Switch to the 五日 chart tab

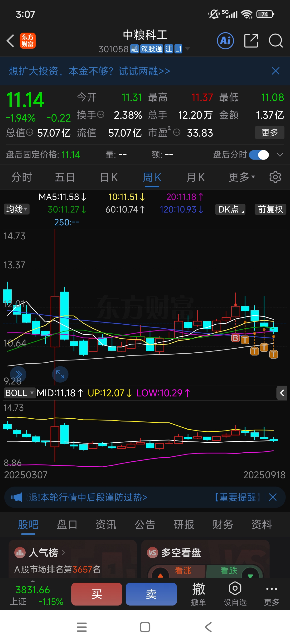tap(65, 177)
